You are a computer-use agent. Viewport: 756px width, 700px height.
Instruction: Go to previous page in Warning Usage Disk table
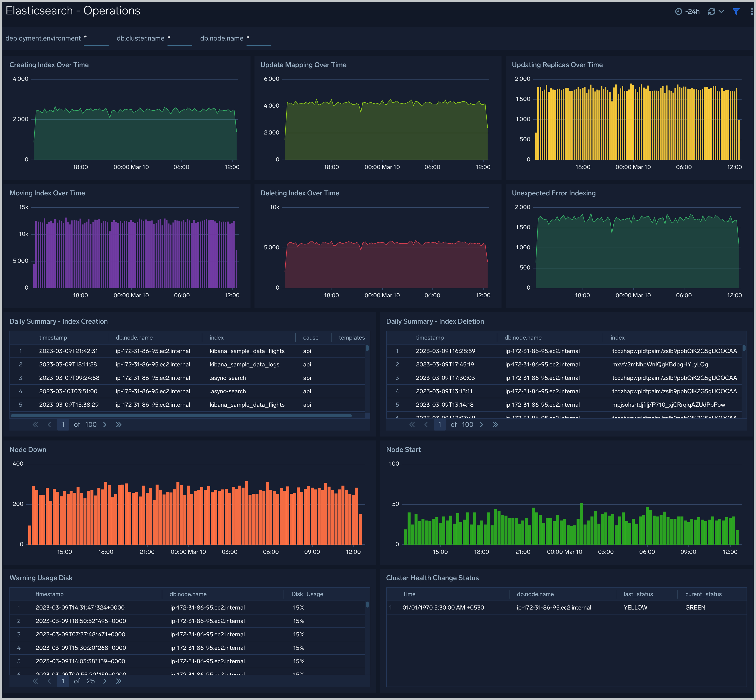click(49, 681)
